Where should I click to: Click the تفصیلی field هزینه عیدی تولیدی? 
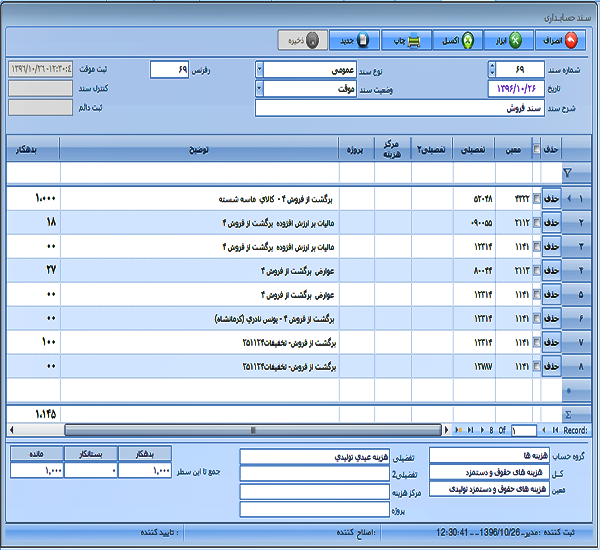pyautogui.click(x=315, y=457)
